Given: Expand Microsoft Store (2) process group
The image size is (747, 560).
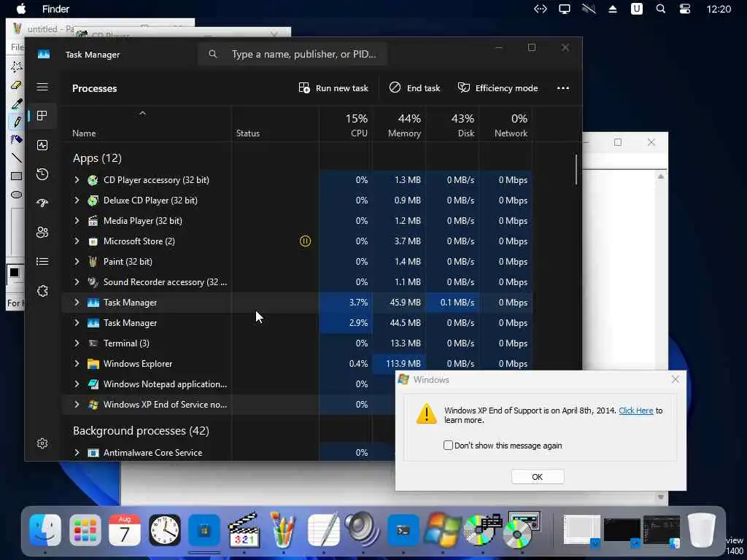Looking at the screenshot, I should click(77, 241).
